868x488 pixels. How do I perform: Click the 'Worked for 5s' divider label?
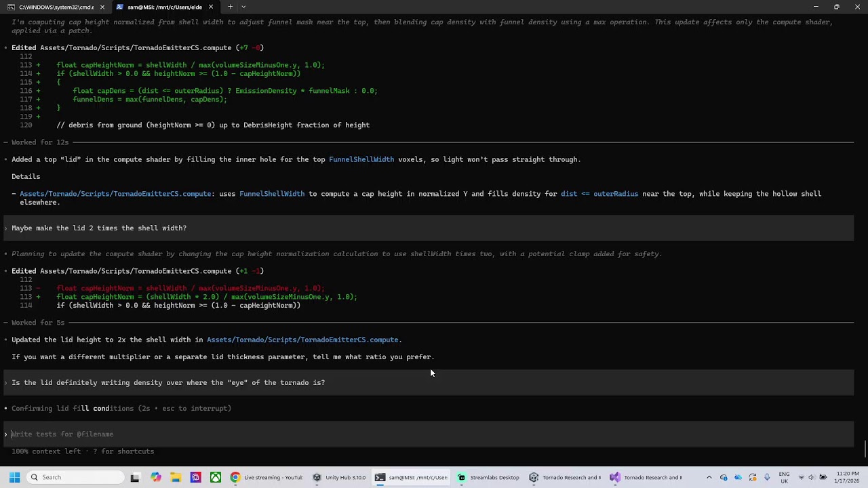pos(38,323)
